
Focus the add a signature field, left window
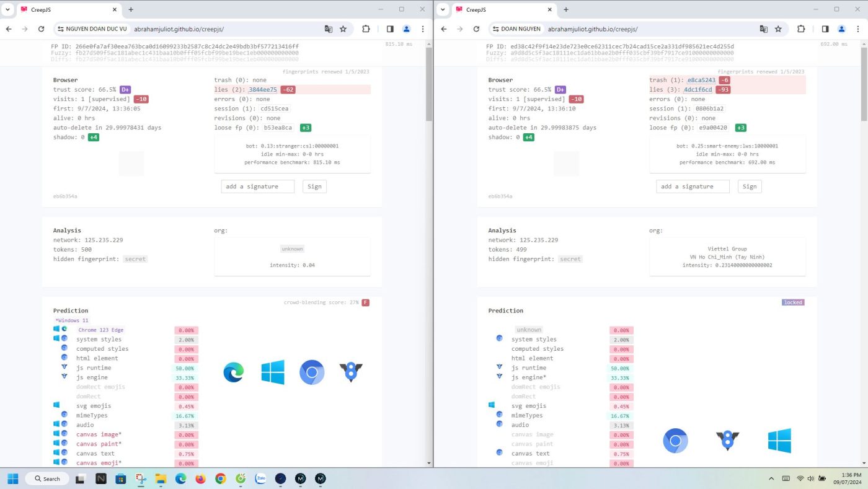(257, 187)
